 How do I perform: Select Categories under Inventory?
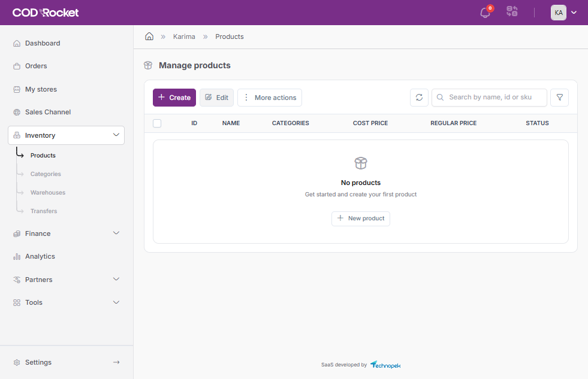tap(46, 174)
